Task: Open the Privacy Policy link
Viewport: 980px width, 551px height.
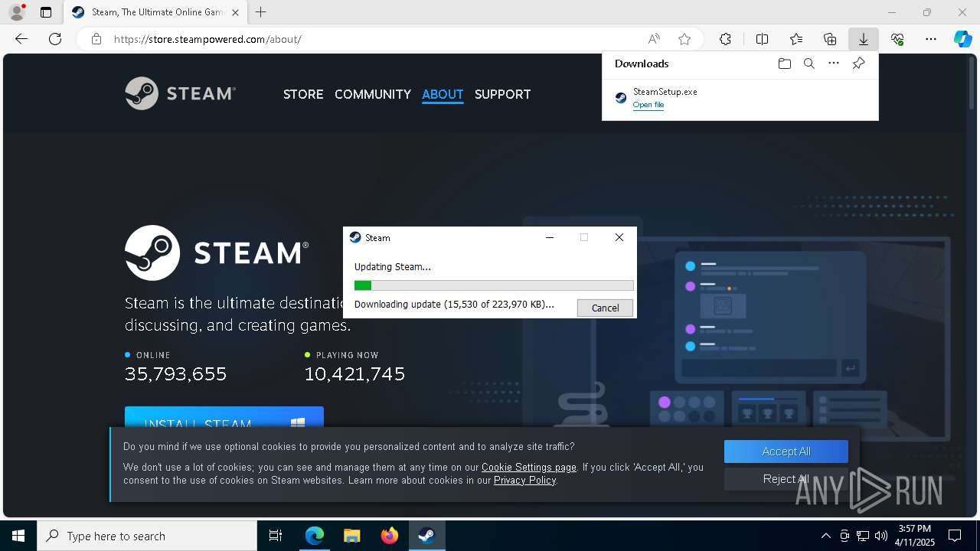Action: [525, 480]
